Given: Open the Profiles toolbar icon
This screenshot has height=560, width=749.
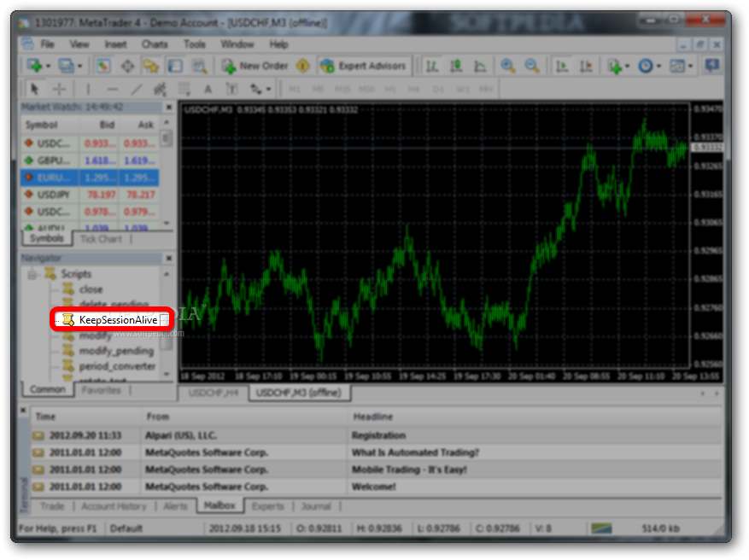Looking at the screenshot, I should tap(66, 66).
